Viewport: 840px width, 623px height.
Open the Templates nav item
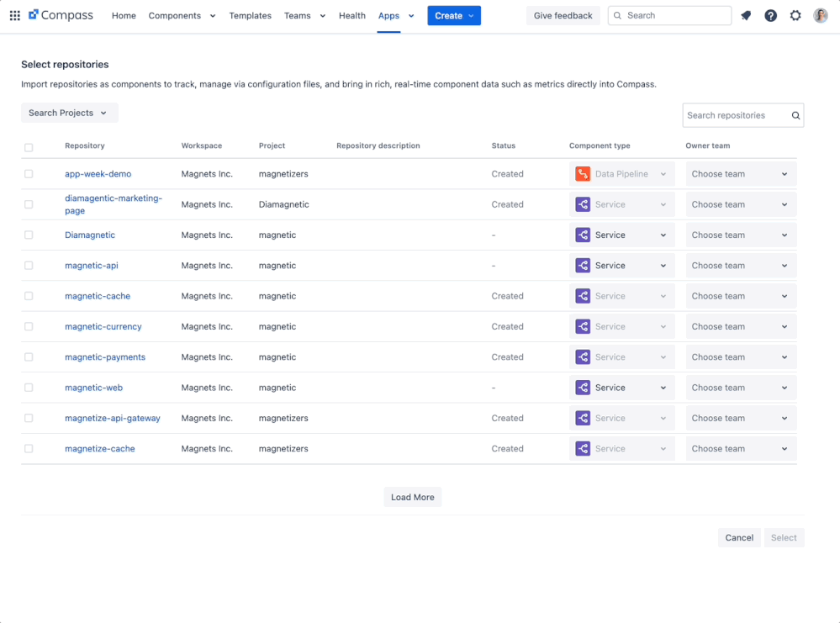pyautogui.click(x=251, y=15)
